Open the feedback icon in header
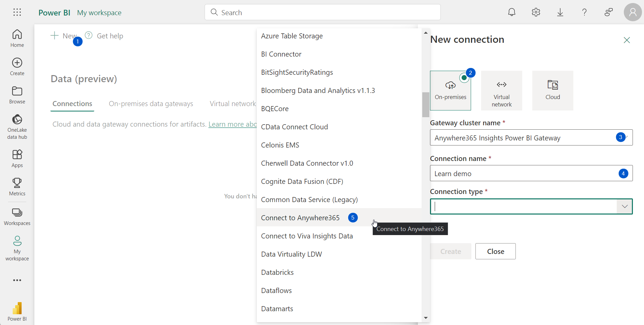This screenshot has height=325, width=644. 609,12
